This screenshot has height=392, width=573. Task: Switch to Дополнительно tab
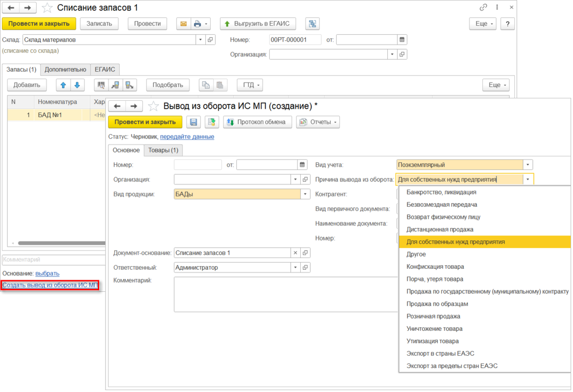click(x=65, y=69)
